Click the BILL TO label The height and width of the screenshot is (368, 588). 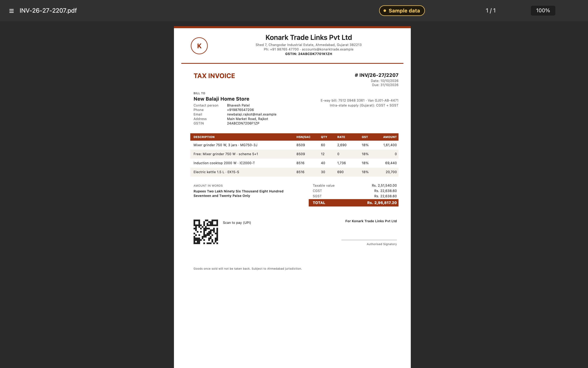(x=199, y=93)
